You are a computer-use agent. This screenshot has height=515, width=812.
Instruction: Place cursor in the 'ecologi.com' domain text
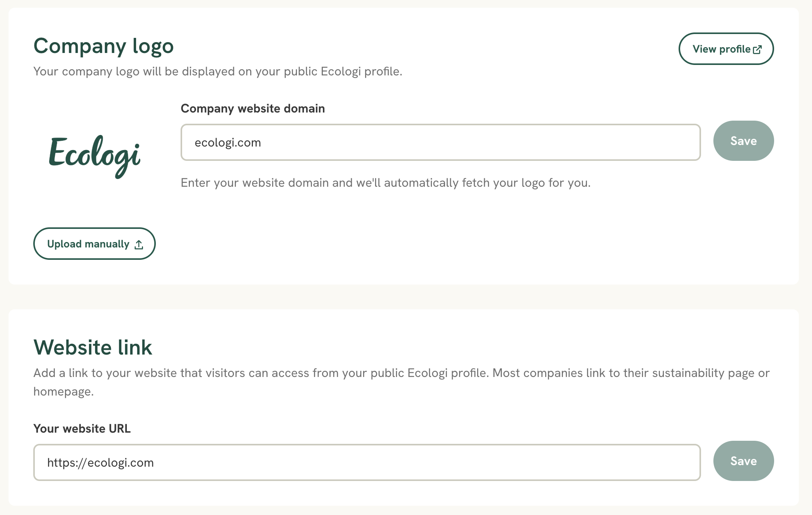tap(228, 143)
